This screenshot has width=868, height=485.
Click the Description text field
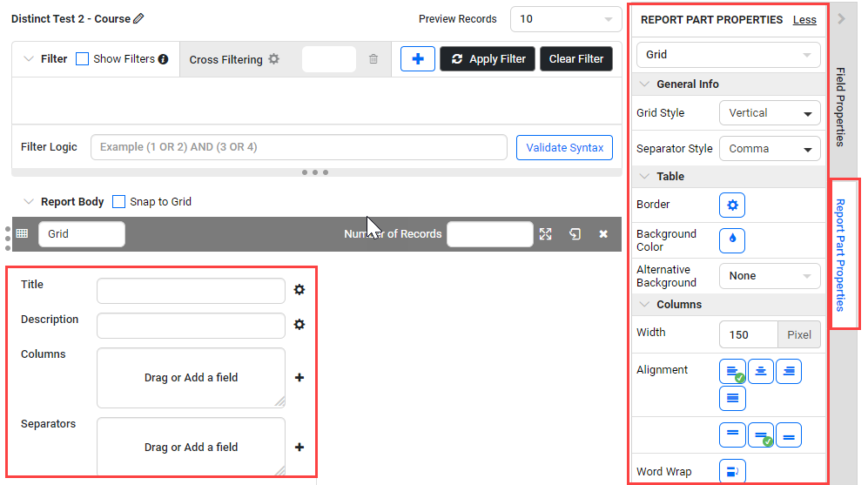pyautogui.click(x=191, y=326)
